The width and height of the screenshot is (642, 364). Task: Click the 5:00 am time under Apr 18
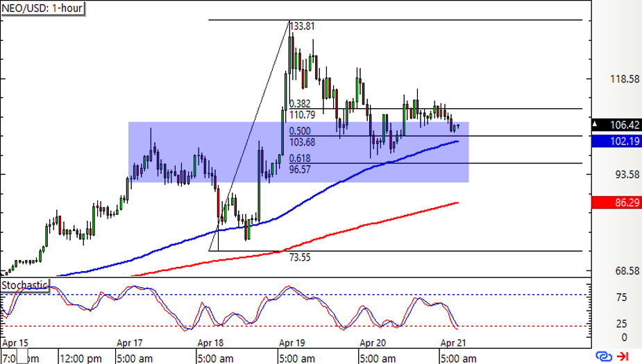click(x=215, y=358)
